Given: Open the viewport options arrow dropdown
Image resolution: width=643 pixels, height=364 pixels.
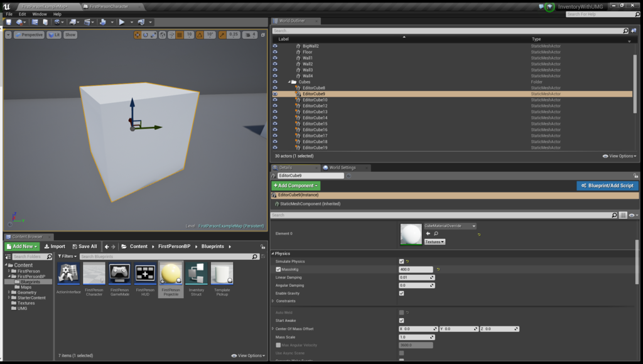Looking at the screenshot, I should click(x=8, y=35).
